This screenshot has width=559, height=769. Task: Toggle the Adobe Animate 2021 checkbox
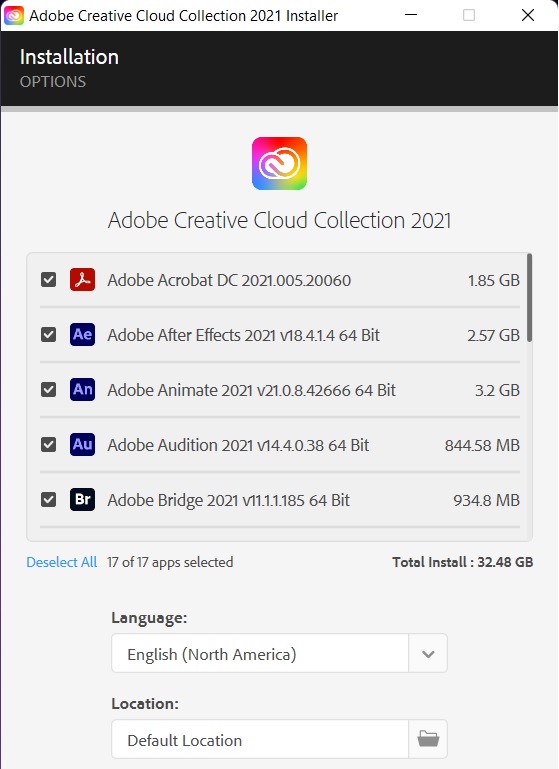(48, 389)
